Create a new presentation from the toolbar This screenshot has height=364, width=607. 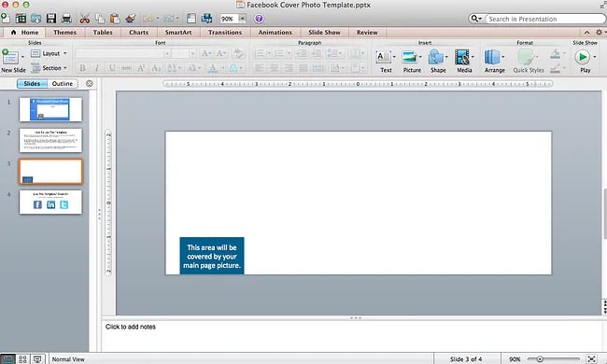tap(6, 18)
